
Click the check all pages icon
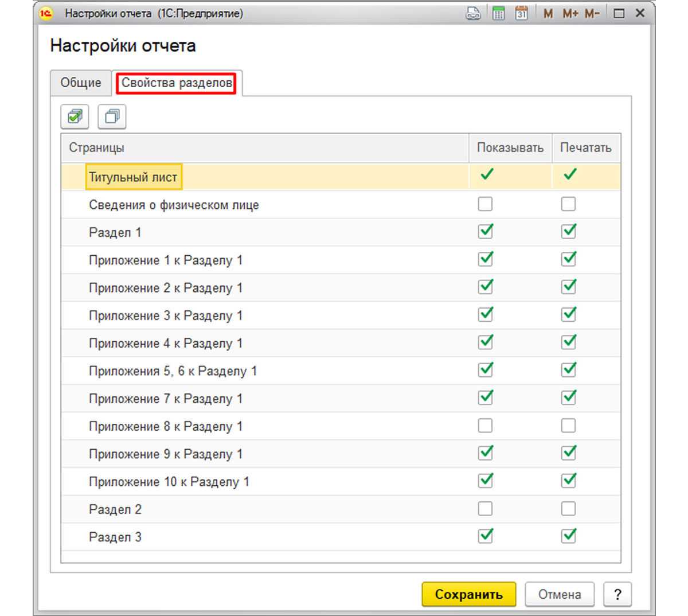point(75,116)
